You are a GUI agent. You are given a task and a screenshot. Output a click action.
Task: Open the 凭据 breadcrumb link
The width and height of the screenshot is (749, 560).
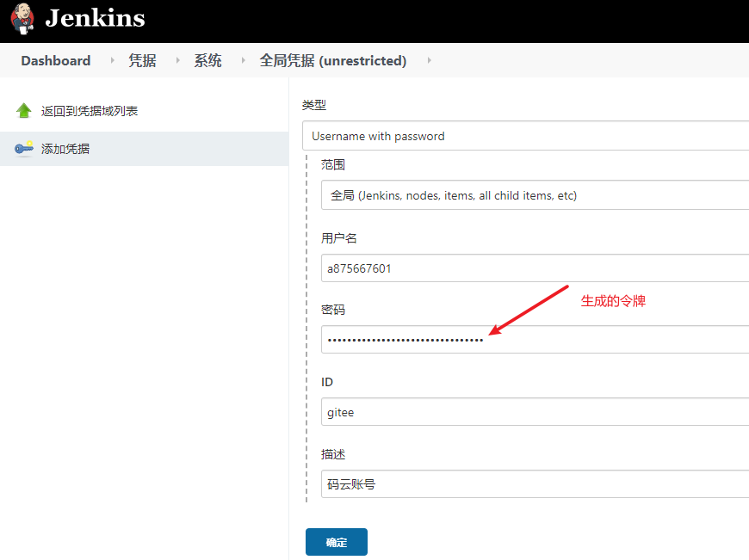pos(142,60)
